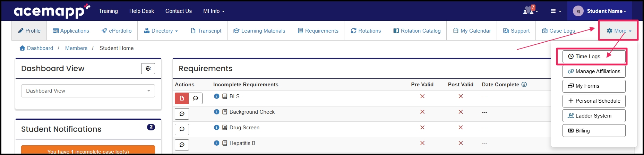Open the MI Info dropdown menu
The image size is (644, 155).
pyautogui.click(x=214, y=11)
